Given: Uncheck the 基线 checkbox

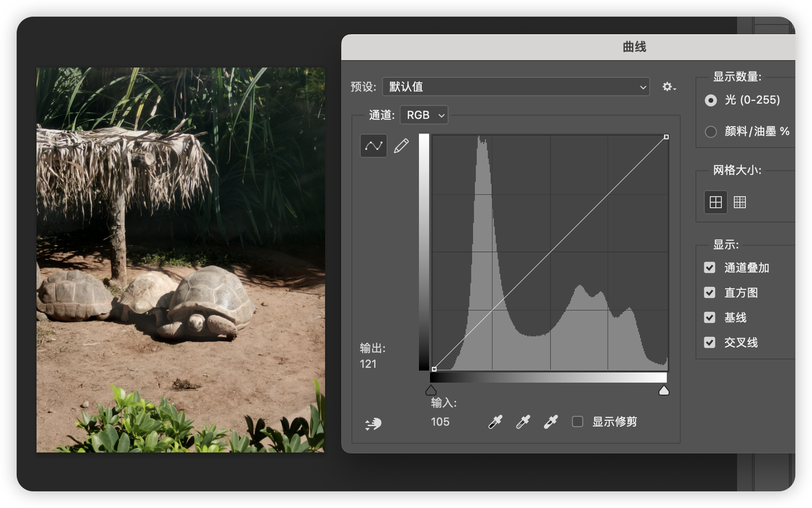Looking at the screenshot, I should click(709, 317).
